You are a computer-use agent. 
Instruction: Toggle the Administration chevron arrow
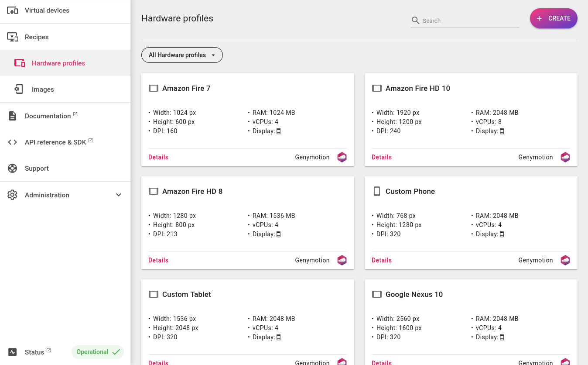(x=119, y=195)
